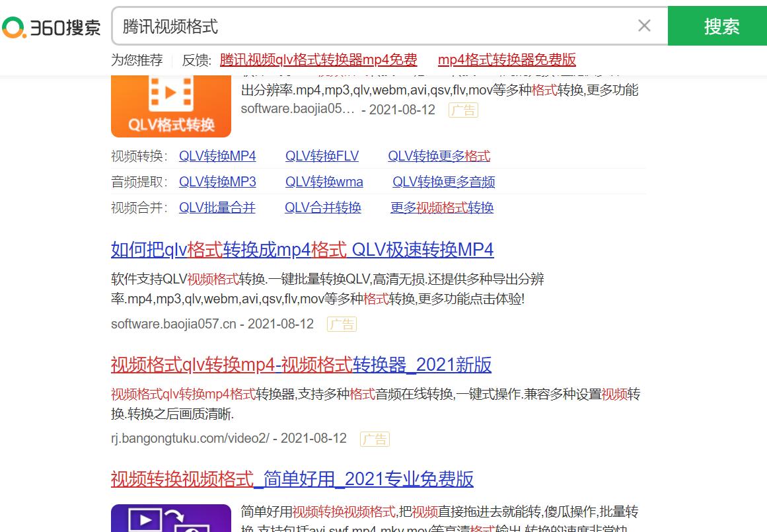Click the QLV转换FLV link
Viewport: 767px width, 532px height.
(322, 156)
